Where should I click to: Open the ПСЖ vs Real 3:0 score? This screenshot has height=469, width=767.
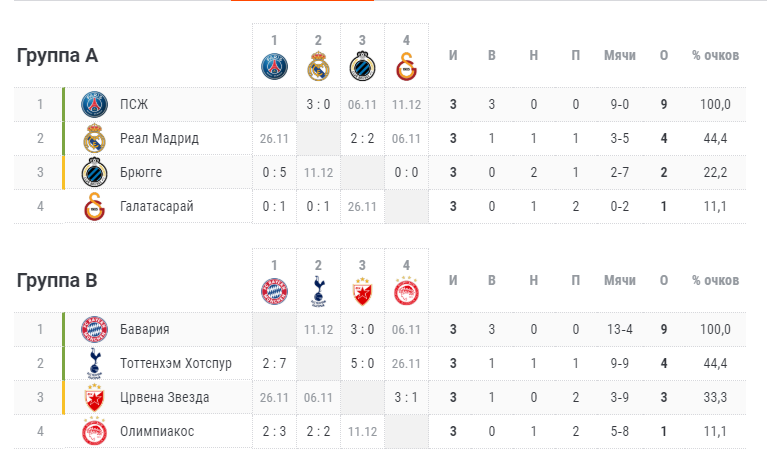coord(318,104)
